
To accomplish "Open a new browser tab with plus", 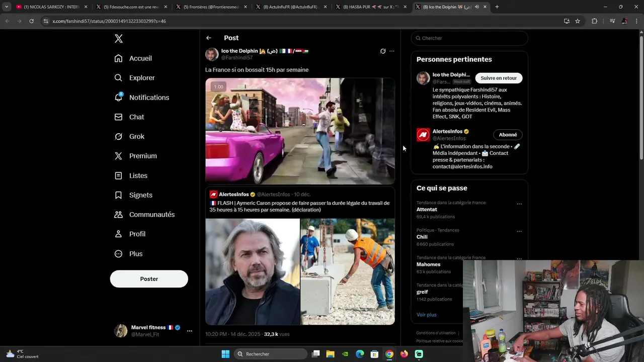I will (497, 7).
